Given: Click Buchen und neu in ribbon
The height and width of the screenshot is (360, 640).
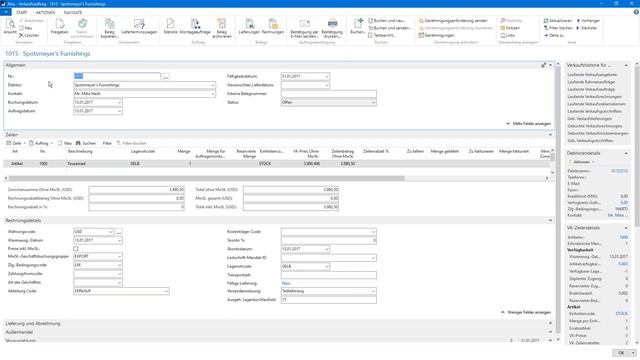Looking at the screenshot, I should 387,21.
